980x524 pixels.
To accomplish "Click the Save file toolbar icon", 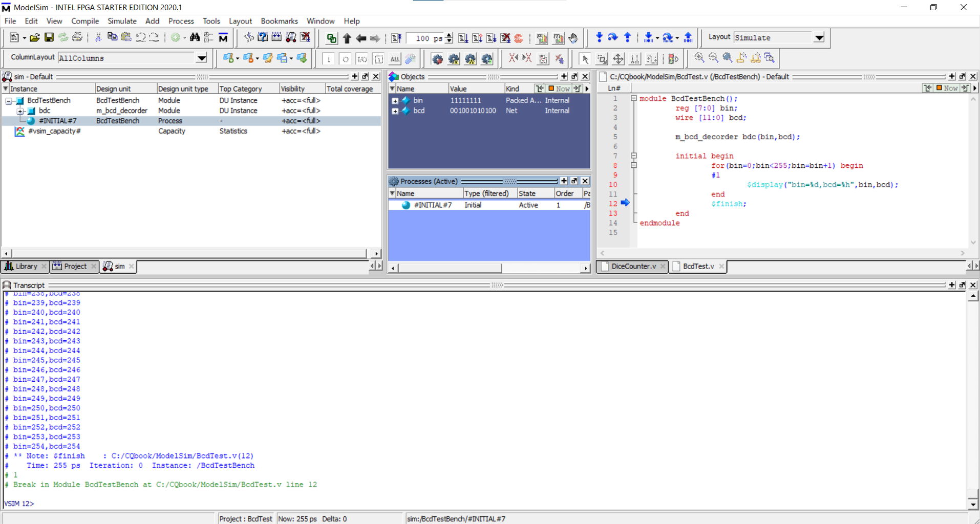I will pos(49,37).
